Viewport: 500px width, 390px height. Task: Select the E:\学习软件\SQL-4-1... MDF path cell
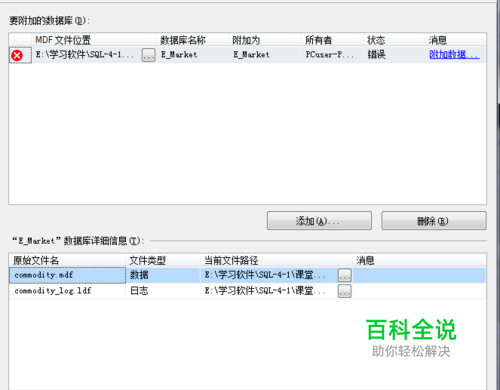tap(86, 55)
